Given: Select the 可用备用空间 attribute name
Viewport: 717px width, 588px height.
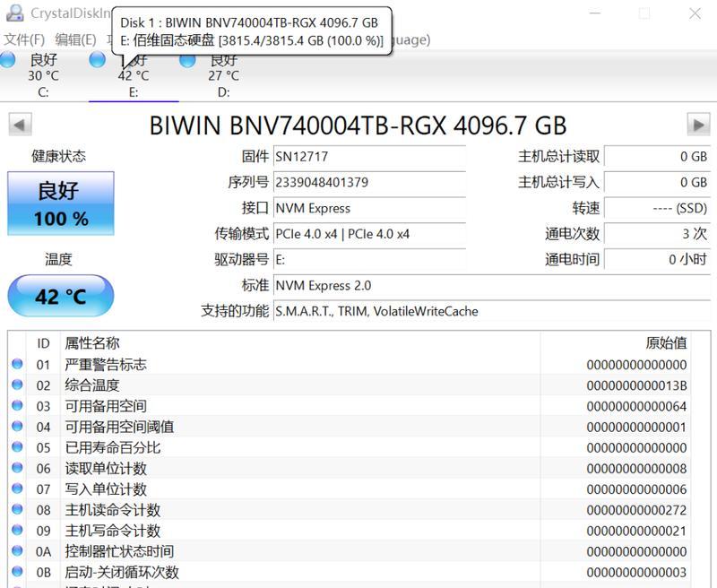Looking at the screenshot, I should tap(106, 406).
